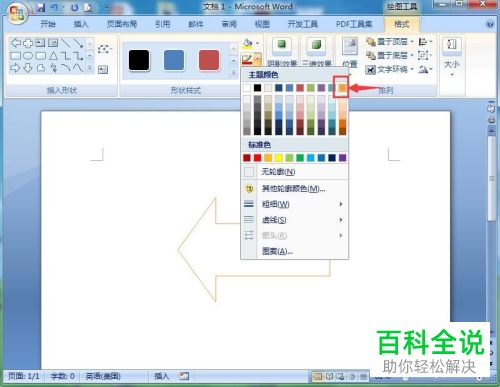Click the Shape Fill paint bucket icon
Image resolution: width=500 pixels, height=387 pixels.
coord(248,43)
